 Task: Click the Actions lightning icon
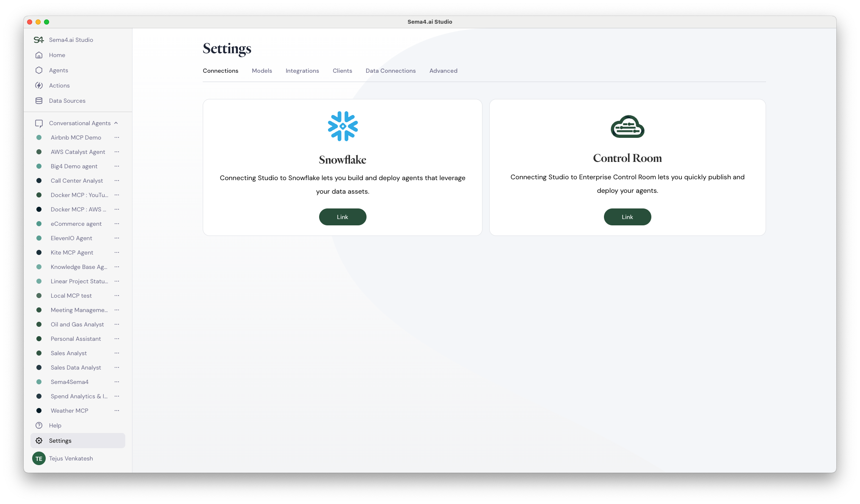click(39, 85)
